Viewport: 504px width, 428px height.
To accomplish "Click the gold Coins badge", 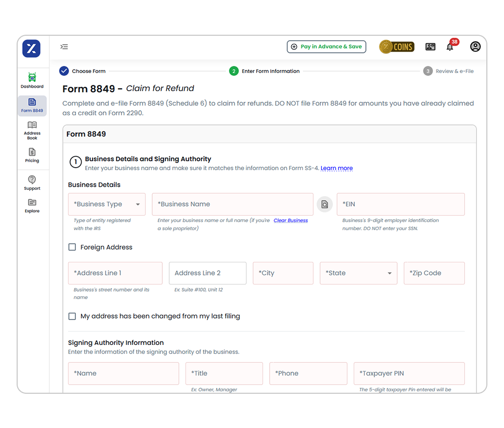I will point(397,47).
